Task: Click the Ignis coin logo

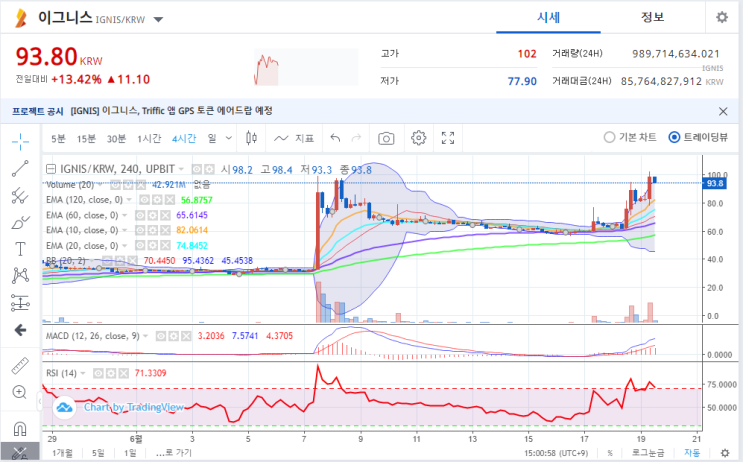Action: (20, 18)
